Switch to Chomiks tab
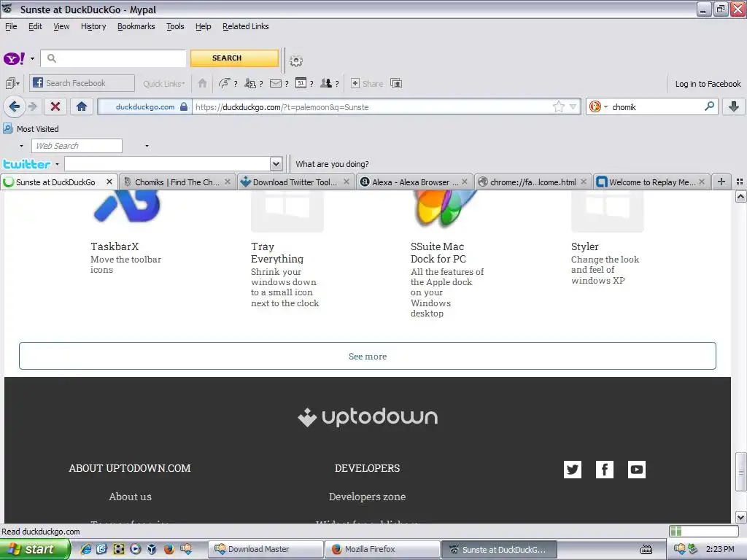This screenshot has height=560, width=747. pos(177,182)
